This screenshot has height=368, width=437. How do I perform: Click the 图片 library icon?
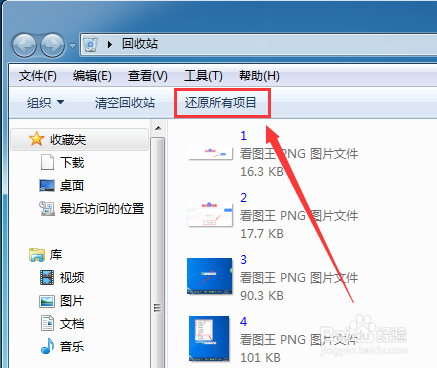click(47, 301)
